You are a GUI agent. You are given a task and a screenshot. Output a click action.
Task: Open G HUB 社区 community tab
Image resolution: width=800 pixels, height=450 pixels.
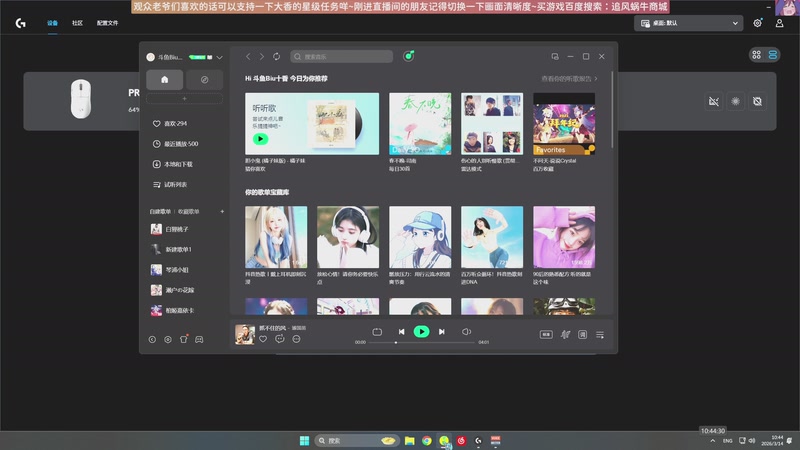(x=78, y=23)
